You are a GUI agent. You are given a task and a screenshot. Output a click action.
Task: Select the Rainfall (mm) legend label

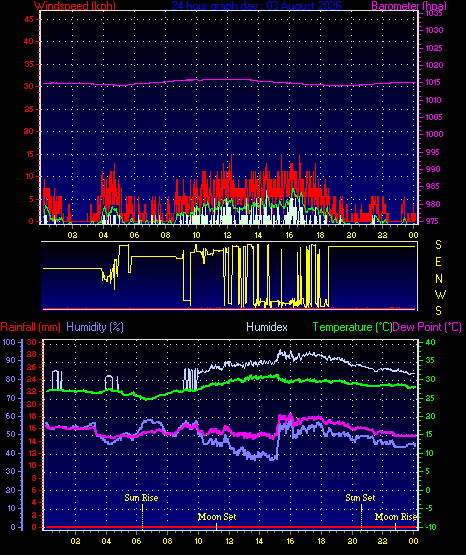(x=30, y=327)
